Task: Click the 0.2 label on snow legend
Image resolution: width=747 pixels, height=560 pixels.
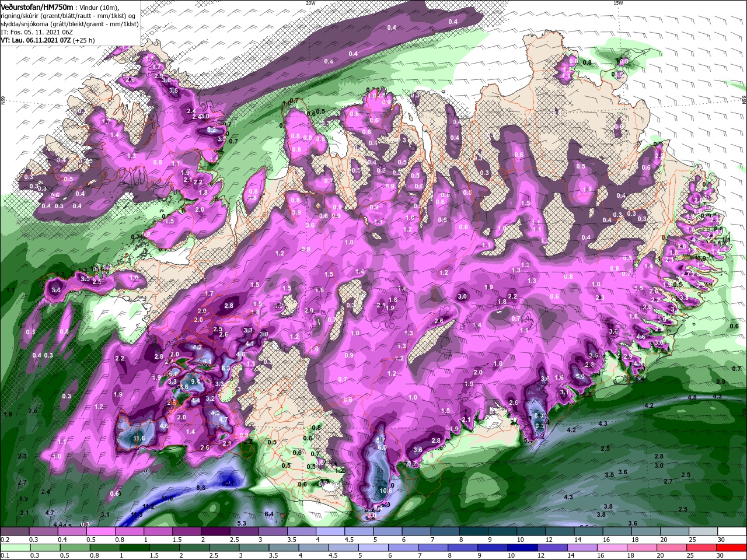Action: click(x=4, y=540)
